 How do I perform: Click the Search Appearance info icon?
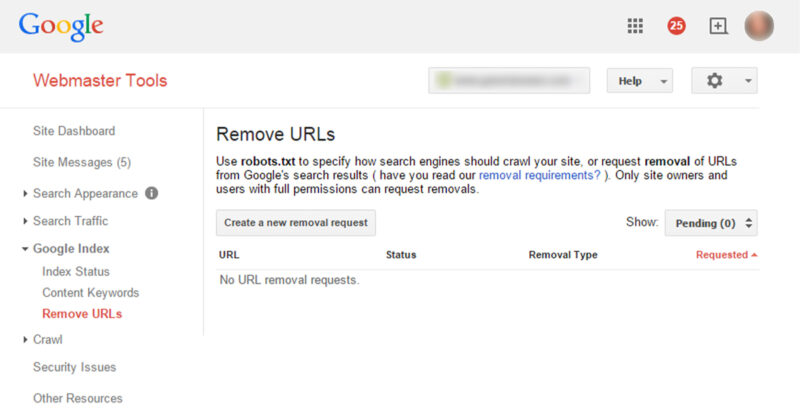coord(152,193)
